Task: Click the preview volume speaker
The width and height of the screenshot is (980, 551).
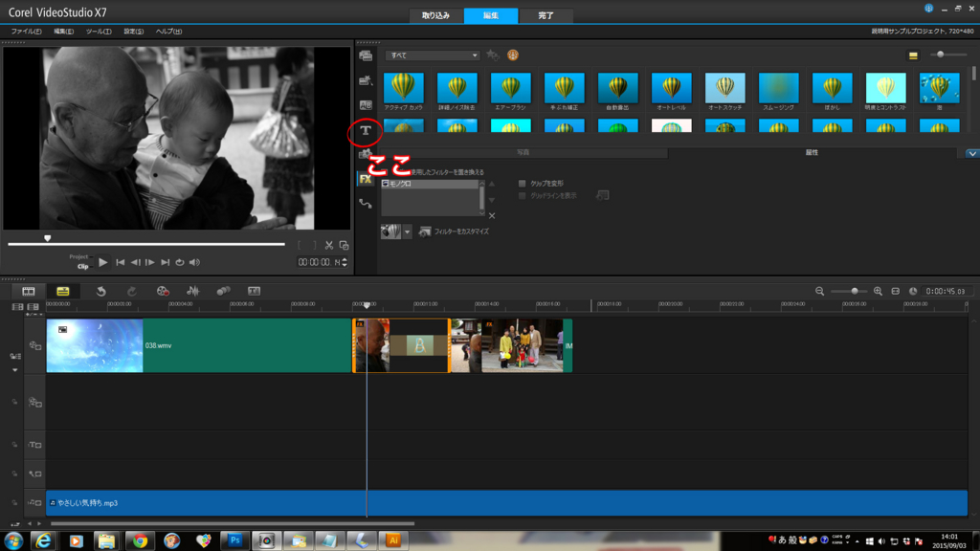Action: [x=195, y=262]
